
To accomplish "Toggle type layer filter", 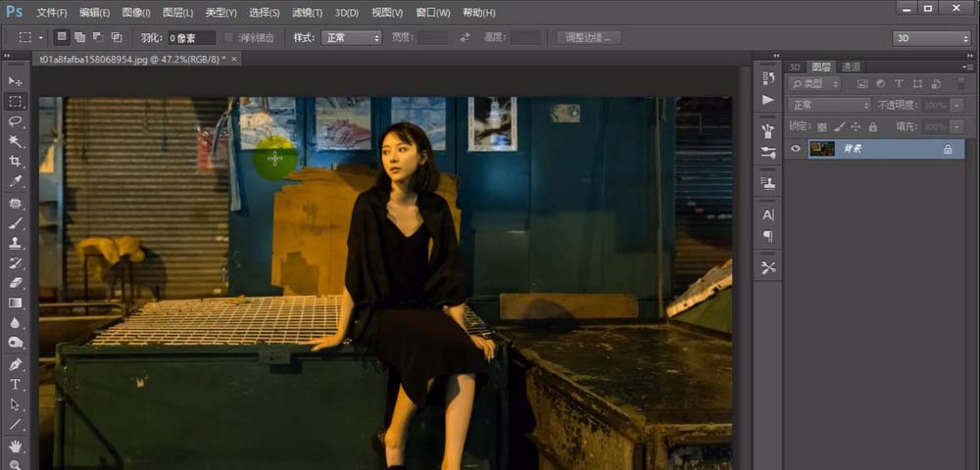I will point(899,83).
